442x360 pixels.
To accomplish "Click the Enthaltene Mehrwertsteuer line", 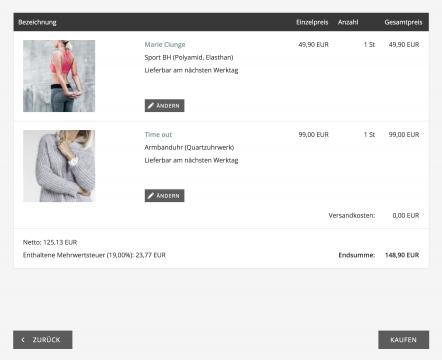I will (x=94, y=255).
